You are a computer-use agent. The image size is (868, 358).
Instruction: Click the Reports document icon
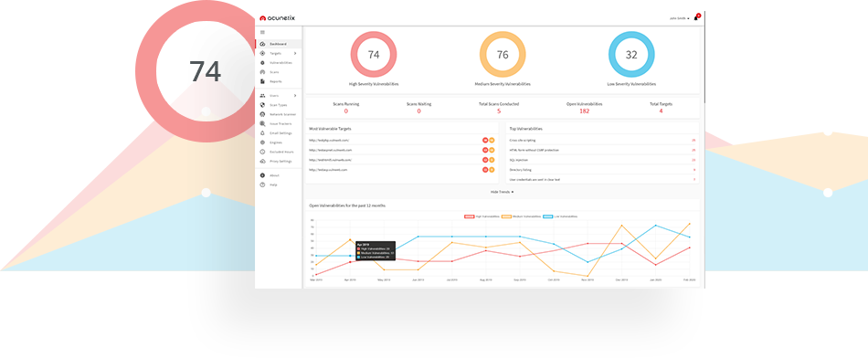pyautogui.click(x=262, y=81)
